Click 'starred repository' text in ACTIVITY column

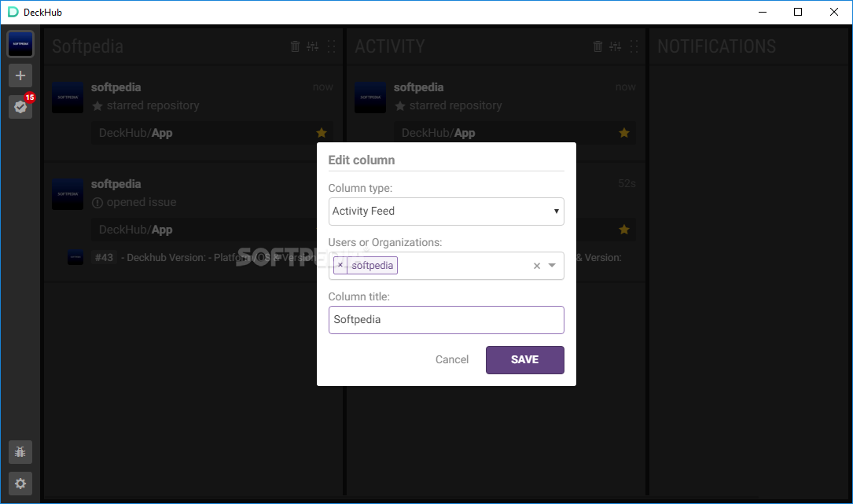[x=455, y=105]
